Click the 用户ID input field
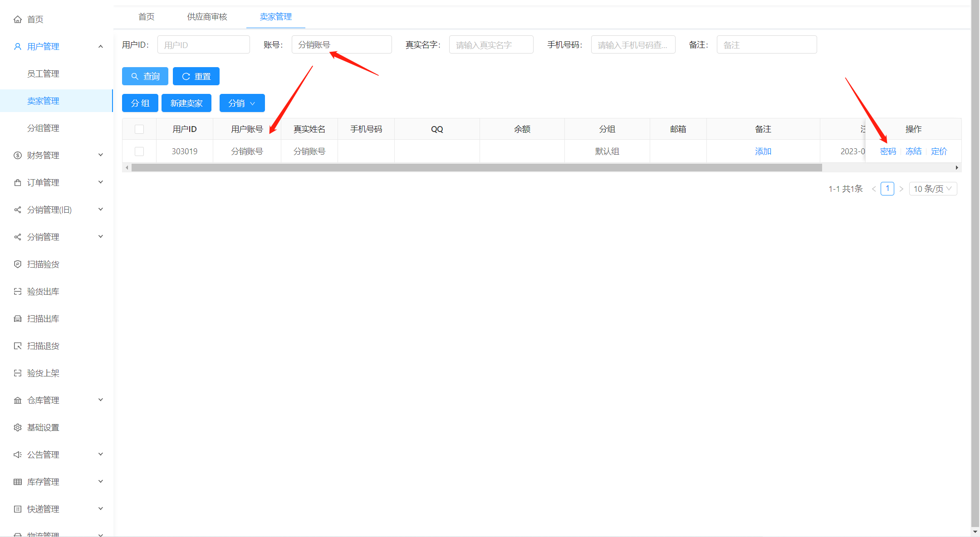Image resolution: width=980 pixels, height=537 pixels. pyautogui.click(x=204, y=44)
